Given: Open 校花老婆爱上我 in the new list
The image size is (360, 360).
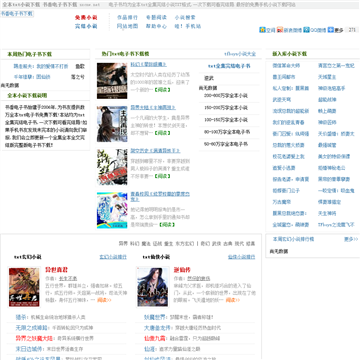Looking at the screenshot, I should pyautogui.click(x=289, y=157).
